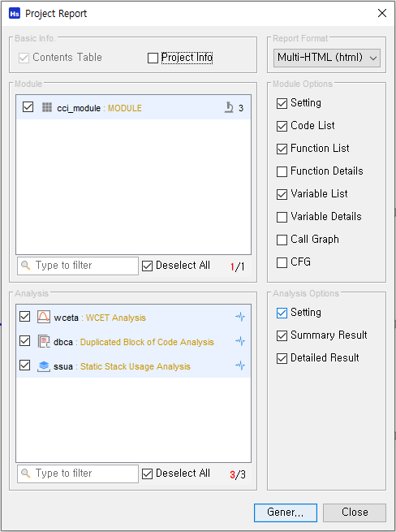Click the Duplicated Block of Code icon

[x=43, y=341]
